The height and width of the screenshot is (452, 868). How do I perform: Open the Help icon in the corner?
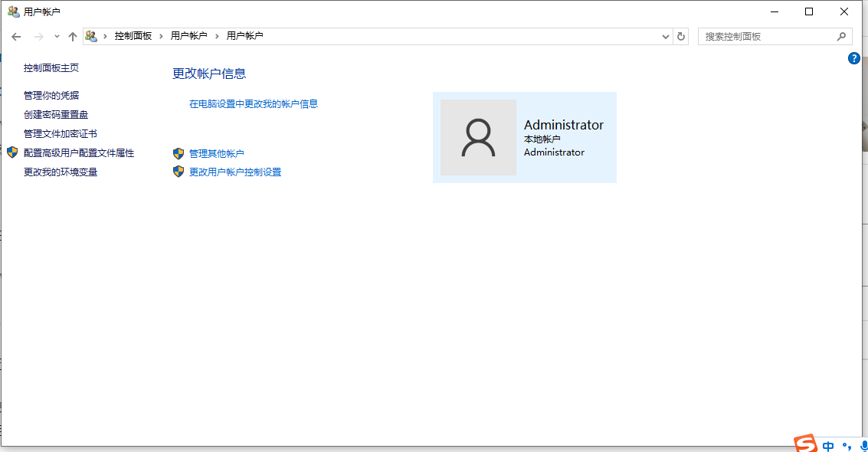[x=853, y=57]
